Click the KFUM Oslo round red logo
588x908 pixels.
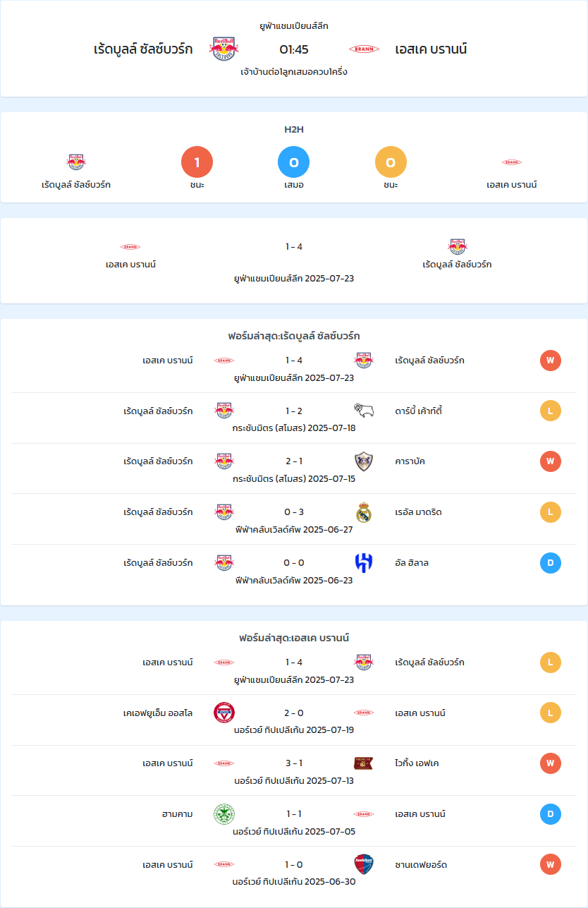[x=224, y=713]
